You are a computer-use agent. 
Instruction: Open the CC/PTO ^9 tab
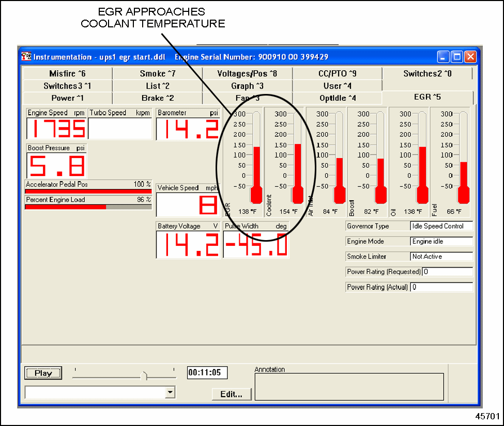coord(337,74)
